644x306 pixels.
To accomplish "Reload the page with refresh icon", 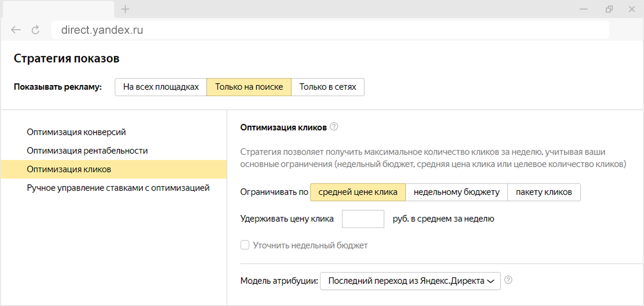I will [x=35, y=30].
